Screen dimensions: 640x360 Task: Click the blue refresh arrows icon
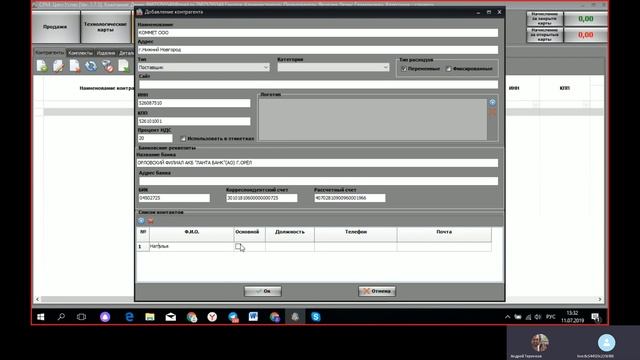click(x=91, y=66)
